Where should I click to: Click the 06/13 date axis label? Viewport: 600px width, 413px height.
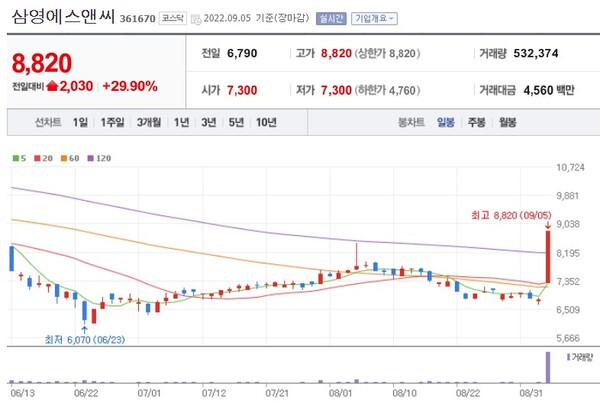(x=22, y=393)
